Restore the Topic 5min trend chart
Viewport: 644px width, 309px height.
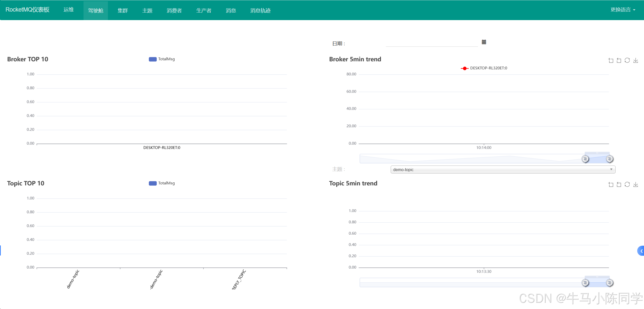627,184
